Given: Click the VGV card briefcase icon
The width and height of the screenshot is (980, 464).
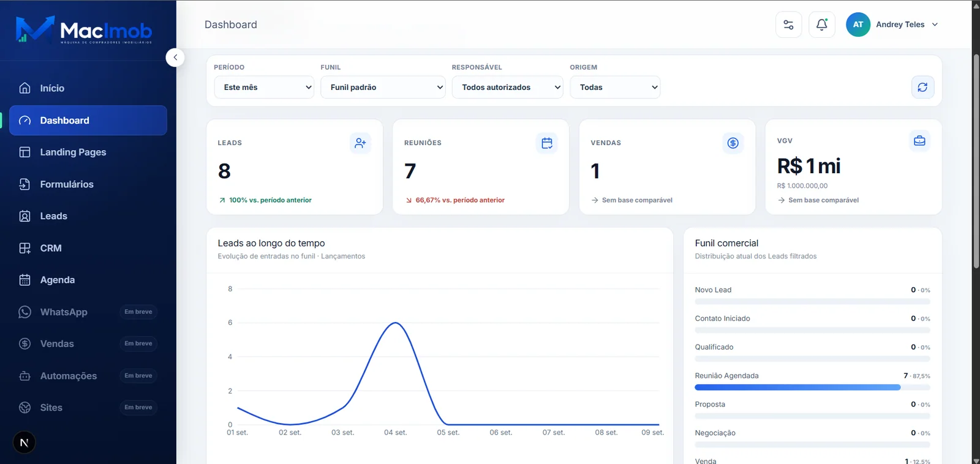Looking at the screenshot, I should tap(919, 141).
